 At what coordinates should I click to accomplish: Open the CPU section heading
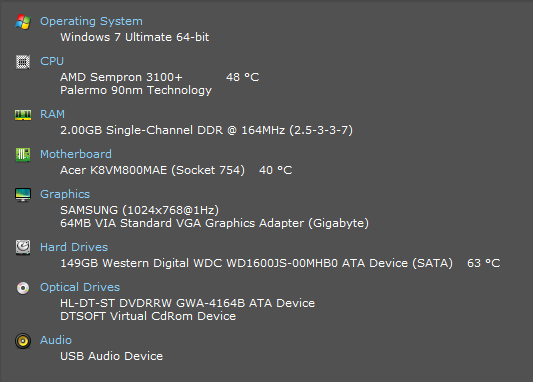tap(52, 61)
